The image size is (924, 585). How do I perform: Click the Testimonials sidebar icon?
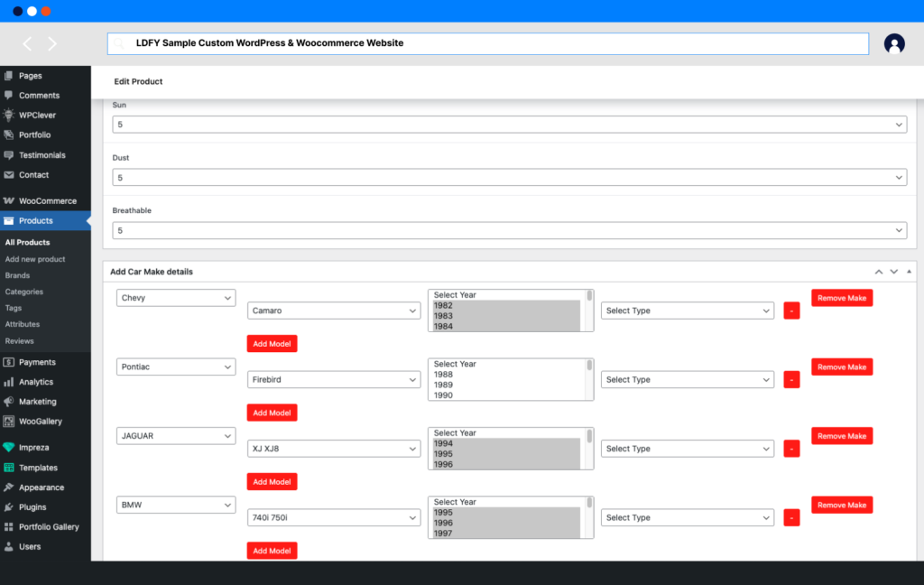coord(9,155)
